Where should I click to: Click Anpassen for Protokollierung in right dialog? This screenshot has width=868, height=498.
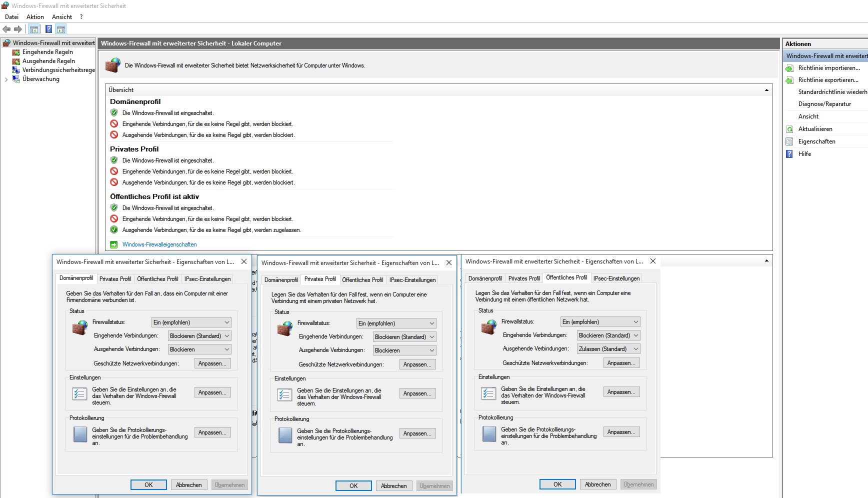click(x=621, y=432)
